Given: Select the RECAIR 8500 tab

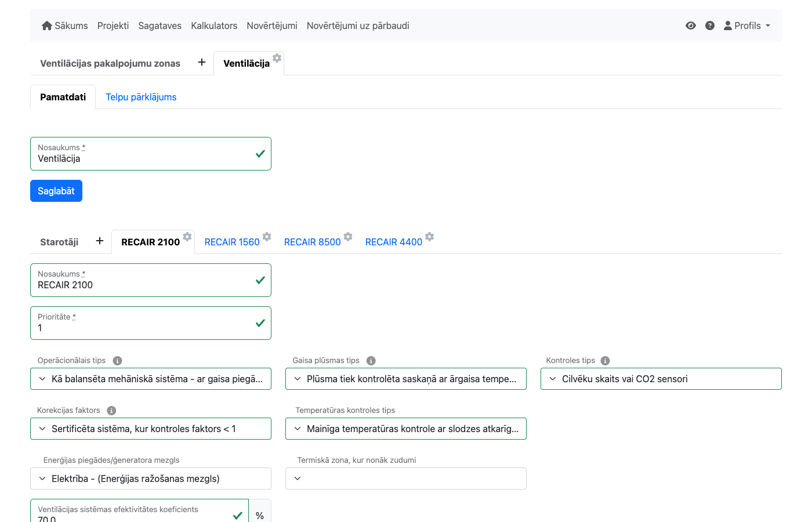Looking at the screenshot, I should point(312,242).
